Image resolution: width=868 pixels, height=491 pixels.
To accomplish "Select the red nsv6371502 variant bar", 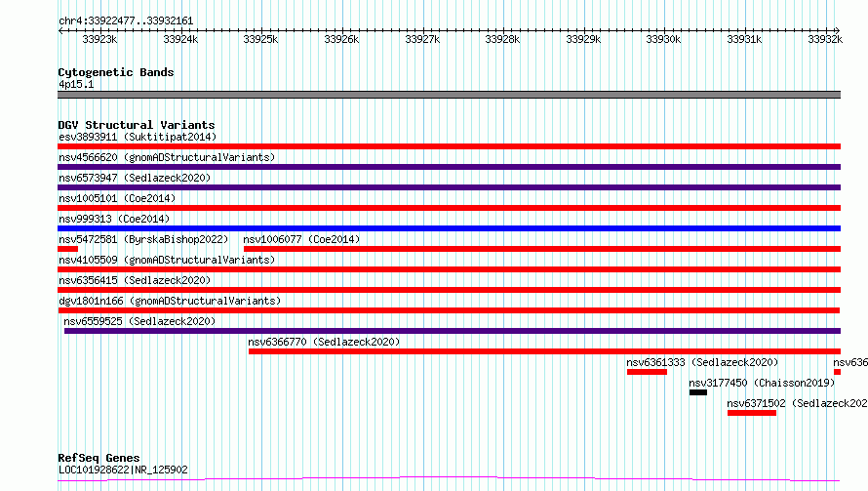I will point(752,413).
